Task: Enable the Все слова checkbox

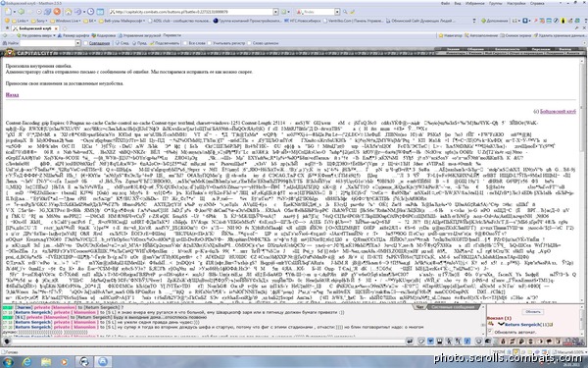Action: point(185,43)
